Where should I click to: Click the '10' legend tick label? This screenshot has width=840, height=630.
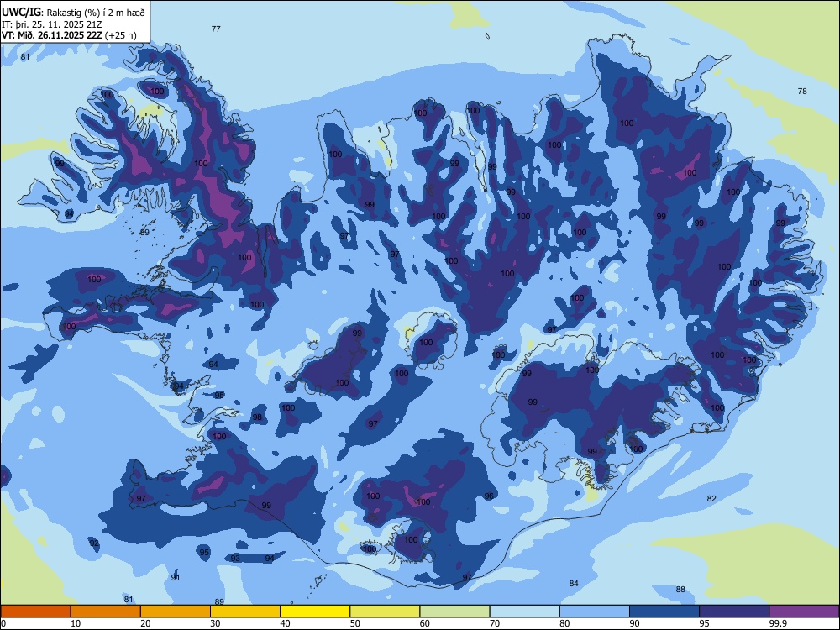76,623
